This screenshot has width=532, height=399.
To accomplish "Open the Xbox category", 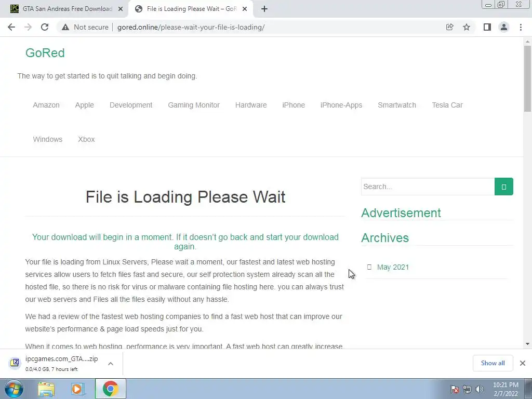I will (x=87, y=139).
